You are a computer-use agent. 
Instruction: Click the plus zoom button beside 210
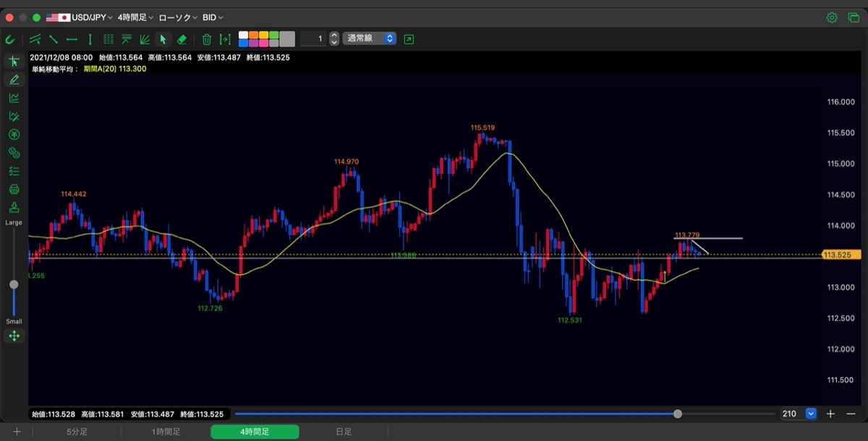(830, 413)
